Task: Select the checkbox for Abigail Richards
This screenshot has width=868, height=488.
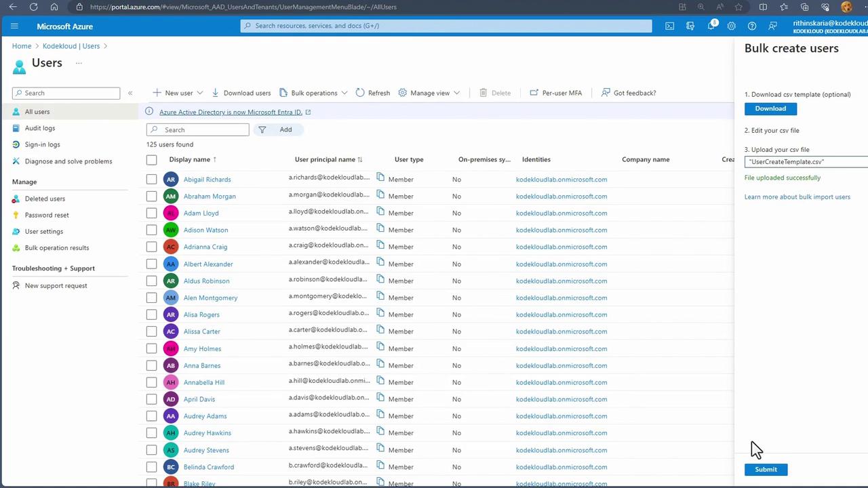Action: tap(151, 179)
